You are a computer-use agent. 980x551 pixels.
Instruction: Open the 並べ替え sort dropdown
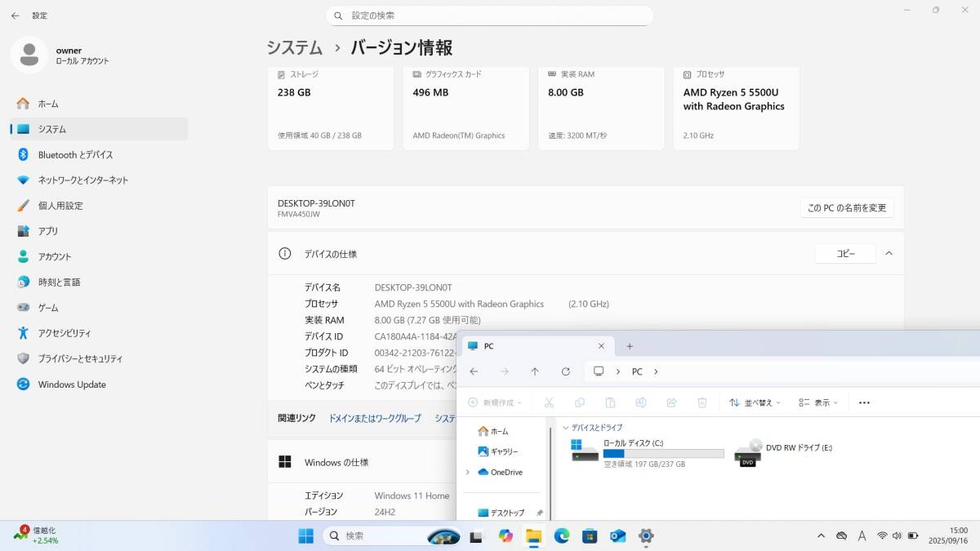tap(754, 402)
